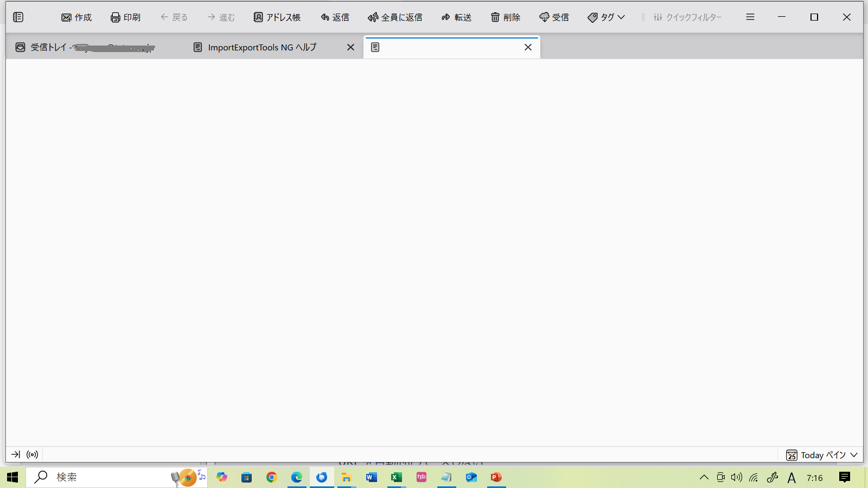Open the hamburger application menu
The width and height of the screenshot is (868, 488).
[750, 17]
